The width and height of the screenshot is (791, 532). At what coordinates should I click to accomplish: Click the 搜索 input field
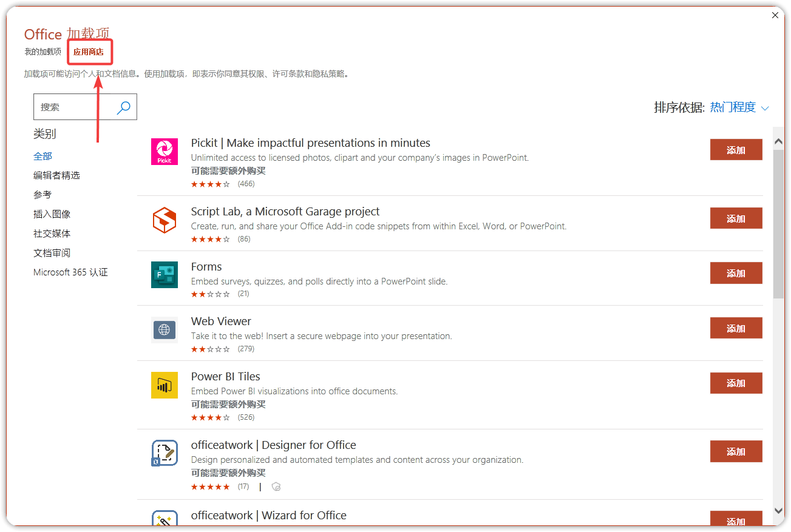coord(75,107)
